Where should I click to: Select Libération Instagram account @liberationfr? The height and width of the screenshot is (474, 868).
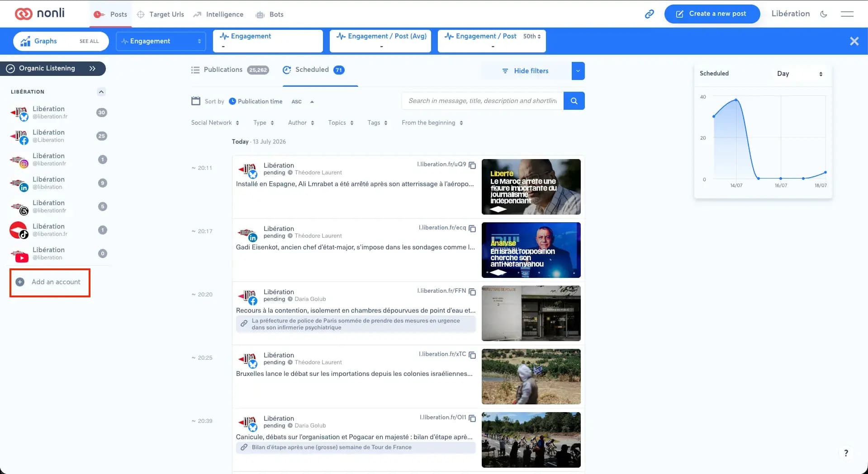point(58,160)
